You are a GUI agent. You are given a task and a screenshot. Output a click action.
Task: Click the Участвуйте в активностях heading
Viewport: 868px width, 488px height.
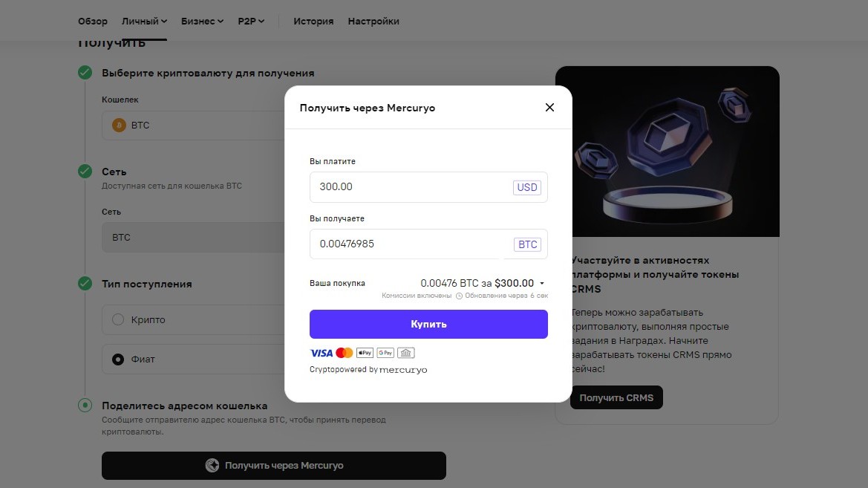pyautogui.click(x=655, y=274)
